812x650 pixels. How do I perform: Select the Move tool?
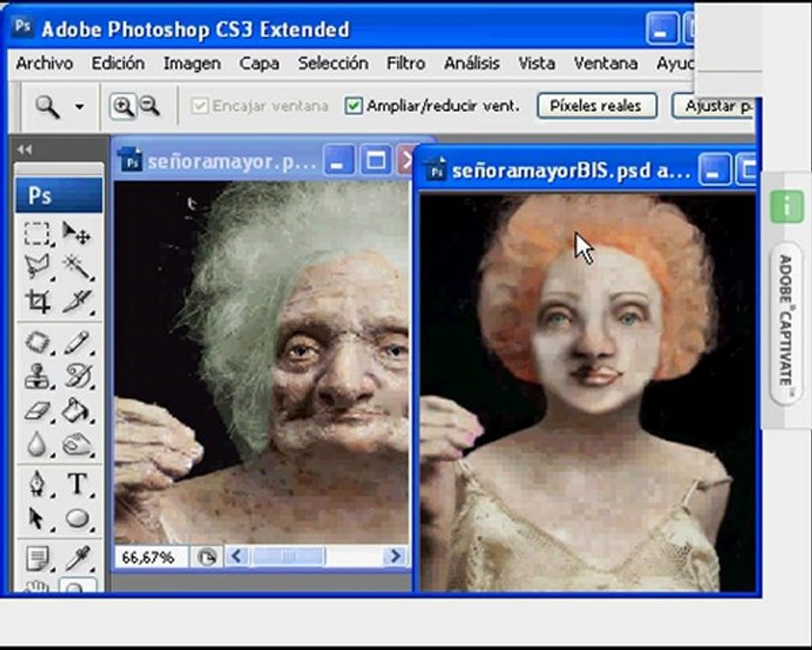tap(77, 233)
